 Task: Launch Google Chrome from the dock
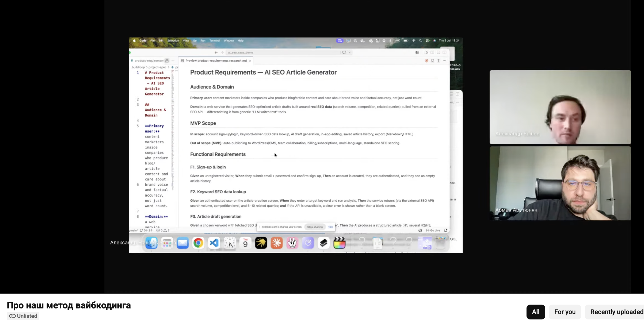point(198,243)
